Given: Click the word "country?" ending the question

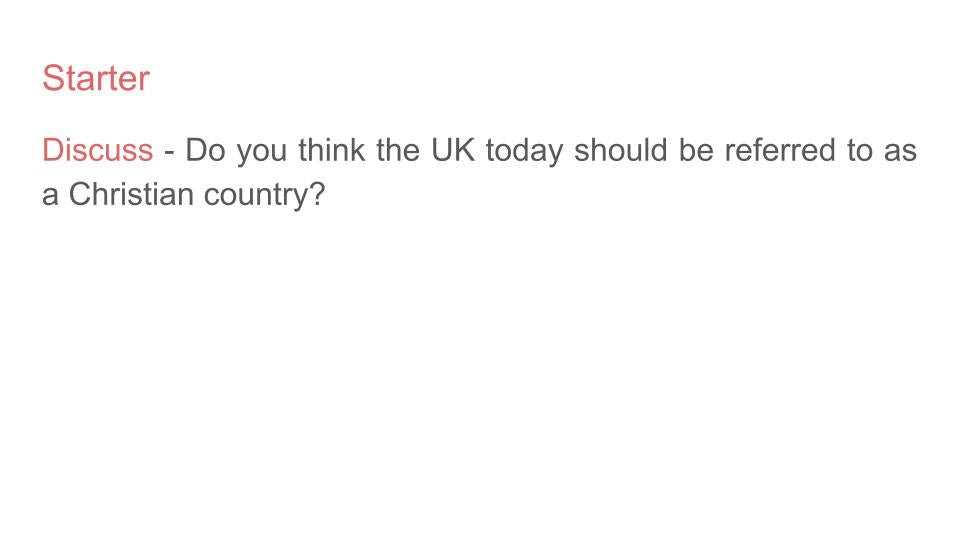Looking at the screenshot, I should pos(264,196).
